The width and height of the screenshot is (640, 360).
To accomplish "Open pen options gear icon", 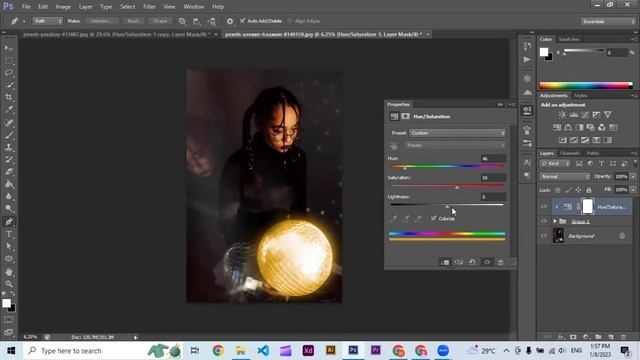I will tap(230, 21).
